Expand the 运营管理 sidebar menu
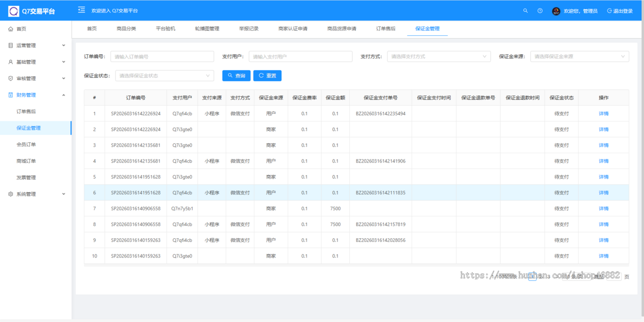This screenshot has width=644, height=322. [x=35, y=46]
